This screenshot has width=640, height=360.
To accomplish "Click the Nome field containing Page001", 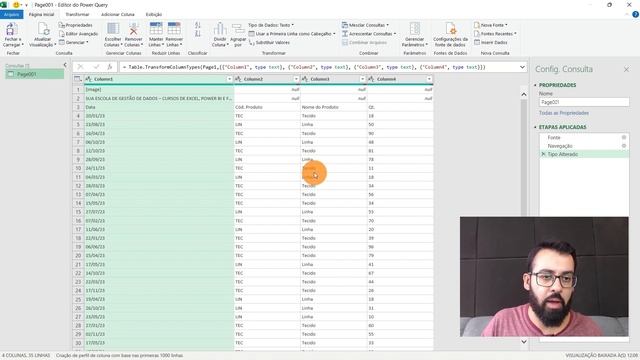I will click(584, 102).
